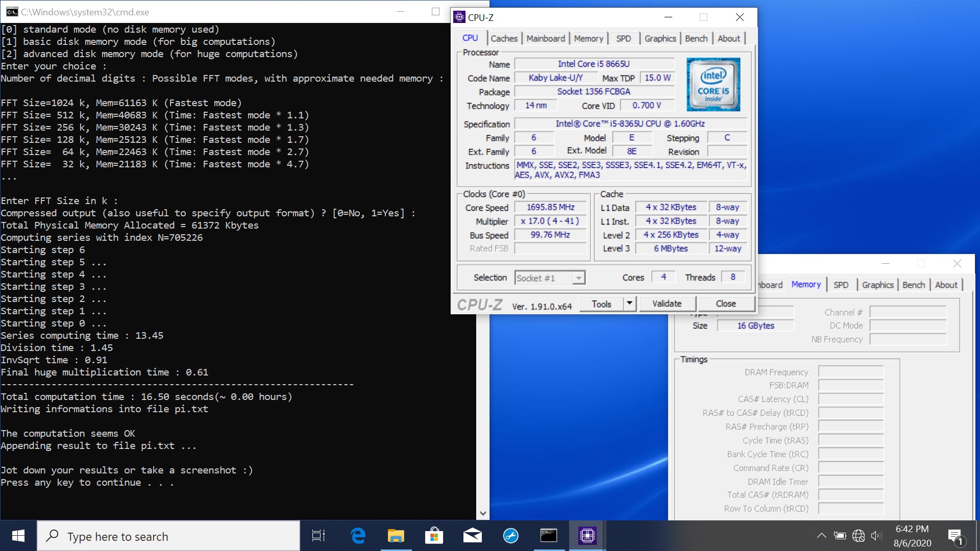Open the volume tray icon

(876, 536)
